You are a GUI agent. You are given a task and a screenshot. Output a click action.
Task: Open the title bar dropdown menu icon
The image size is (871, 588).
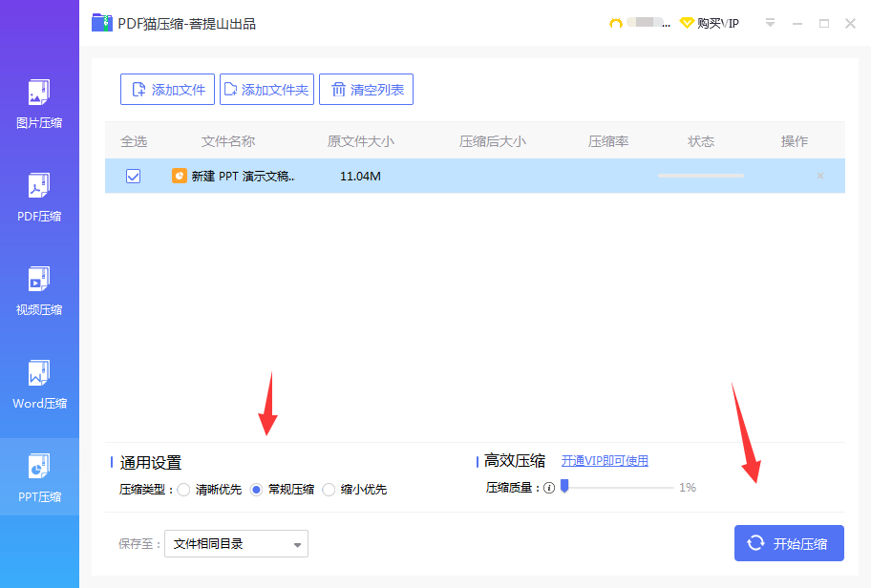click(770, 23)
